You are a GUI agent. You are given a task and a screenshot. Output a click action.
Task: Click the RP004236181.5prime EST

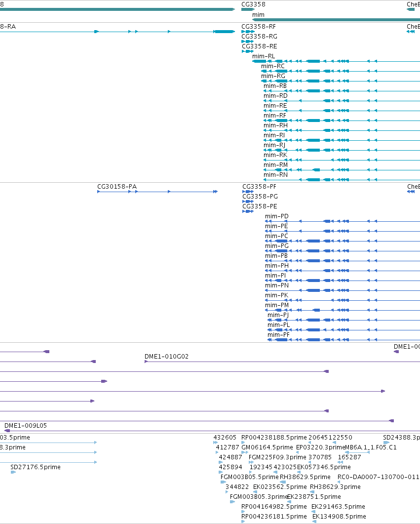pyautogui.click(x=274, y=517)
